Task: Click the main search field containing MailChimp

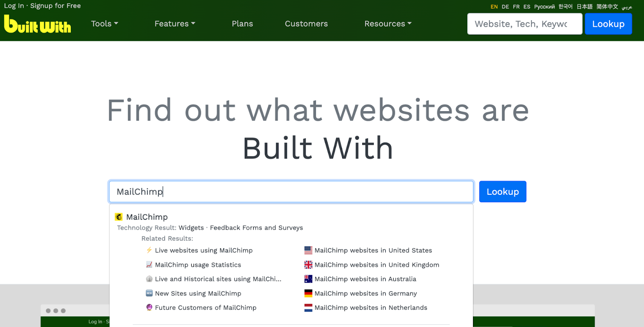Action: (291, 192)
